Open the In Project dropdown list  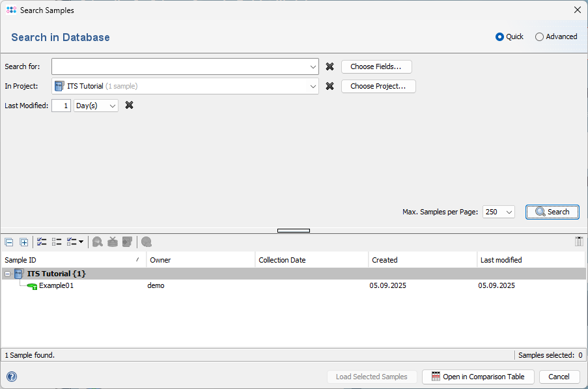pos(313,85)
